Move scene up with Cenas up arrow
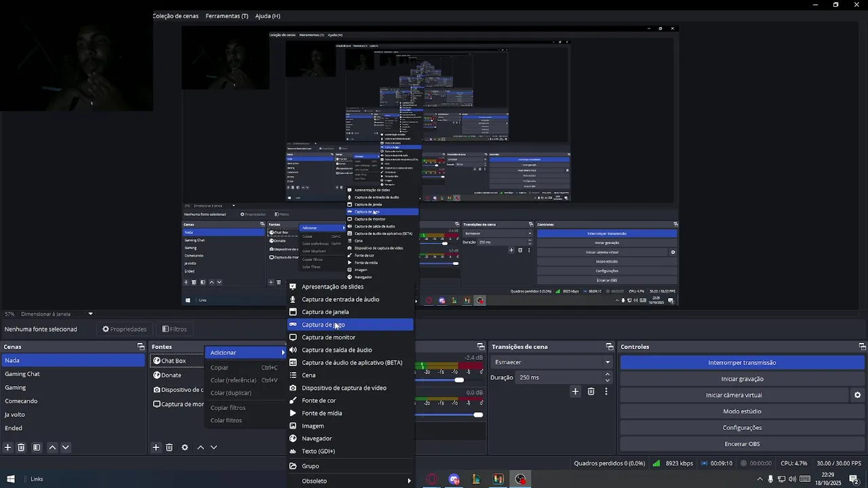Image resolution: width=868 pixels, height=488 pixels. pyautogui.click(x=52, y=447)
